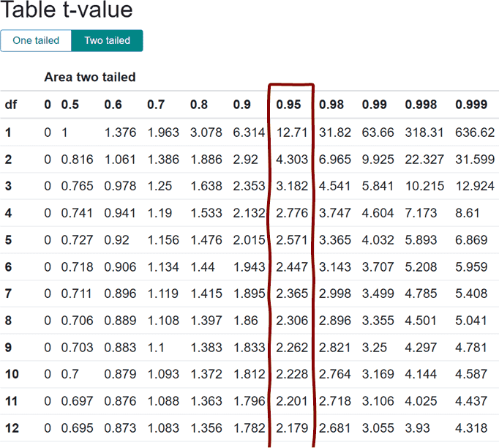The image size is (499, 448).
Task: Select value 2.228 in row 10
Action: tap(292, 374)
